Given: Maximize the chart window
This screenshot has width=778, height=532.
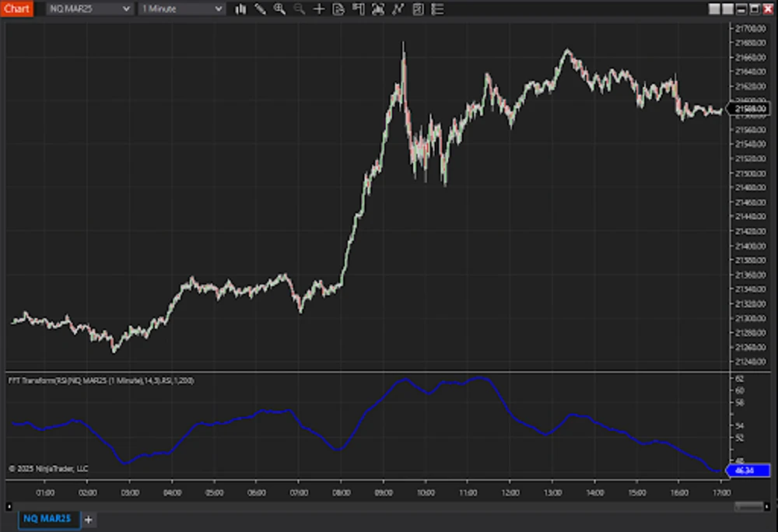Looking at the screenshot, I should point(754,9).
